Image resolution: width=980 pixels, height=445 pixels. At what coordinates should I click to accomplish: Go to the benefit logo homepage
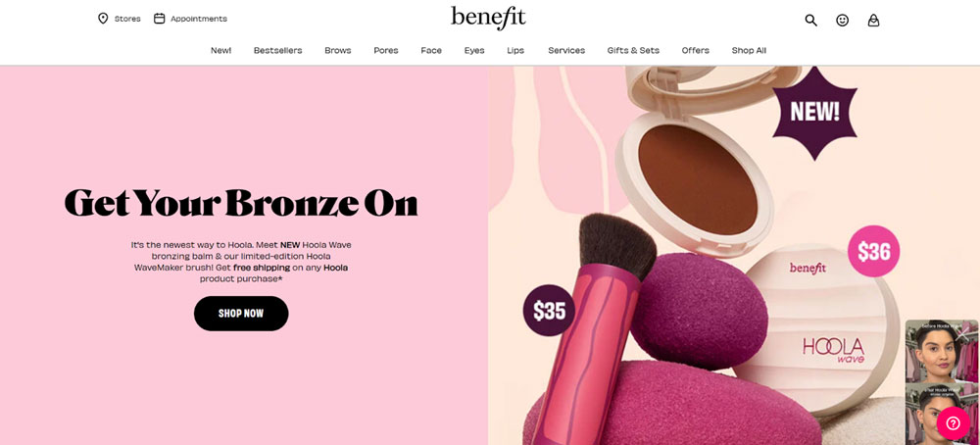pyautogui.click(x=488, y=18)
